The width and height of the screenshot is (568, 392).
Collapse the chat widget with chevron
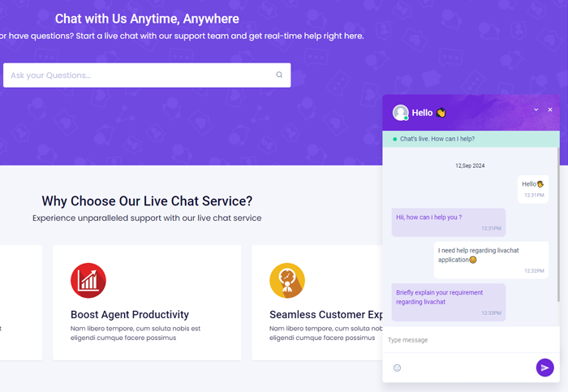click(x=536, y=110)
